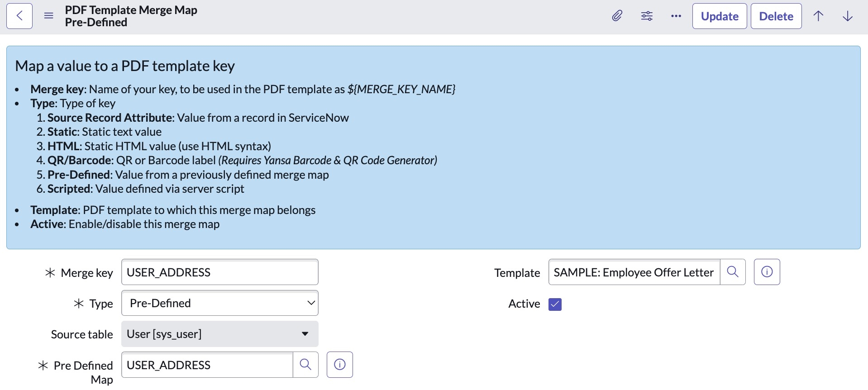Click the back arrow button
Viewport: 868px width, 390px height.
click(19, 16)
